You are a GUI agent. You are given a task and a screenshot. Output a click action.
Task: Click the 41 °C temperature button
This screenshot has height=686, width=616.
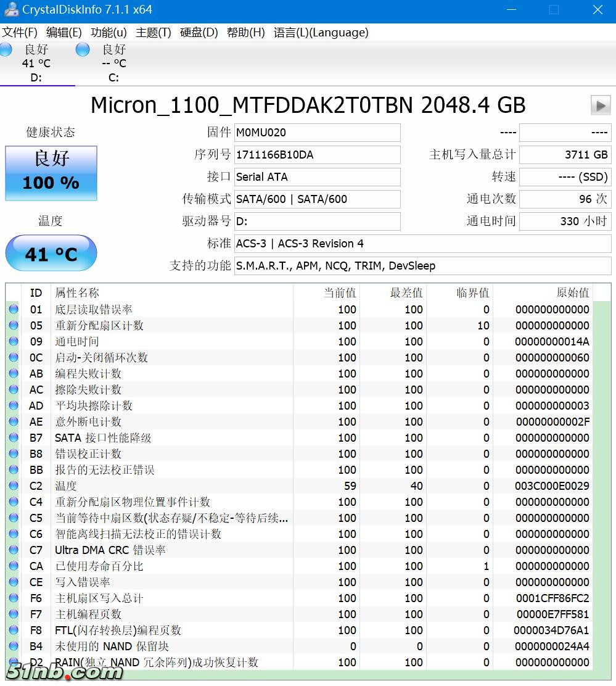(x=51, y=254)
